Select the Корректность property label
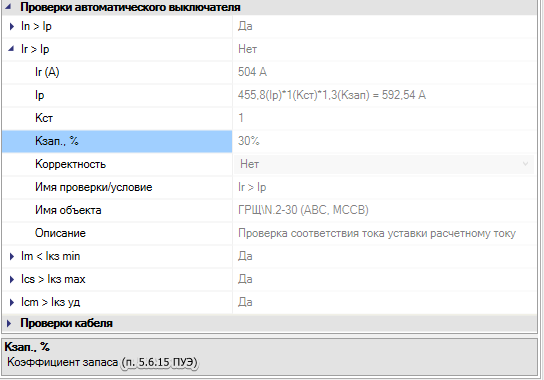This screenshot has height=380, width=544. click(70, 164)
